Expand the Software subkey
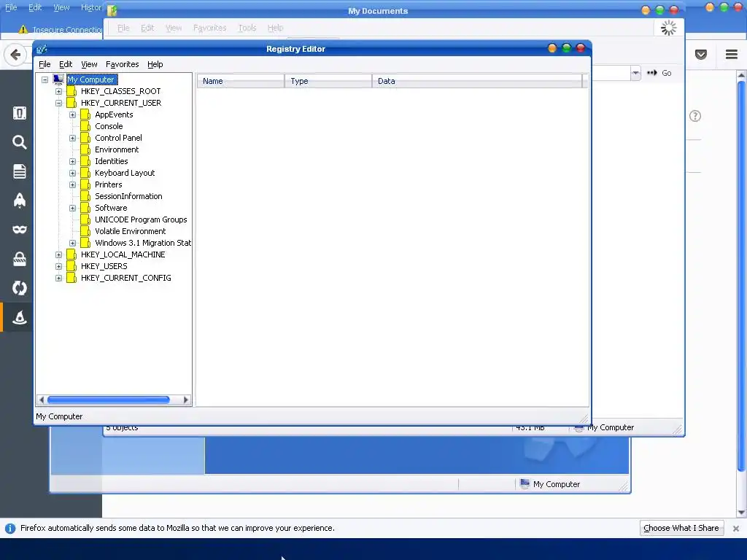Image resolution: width=747 pixels, height=560 pixels. point(72,208)
